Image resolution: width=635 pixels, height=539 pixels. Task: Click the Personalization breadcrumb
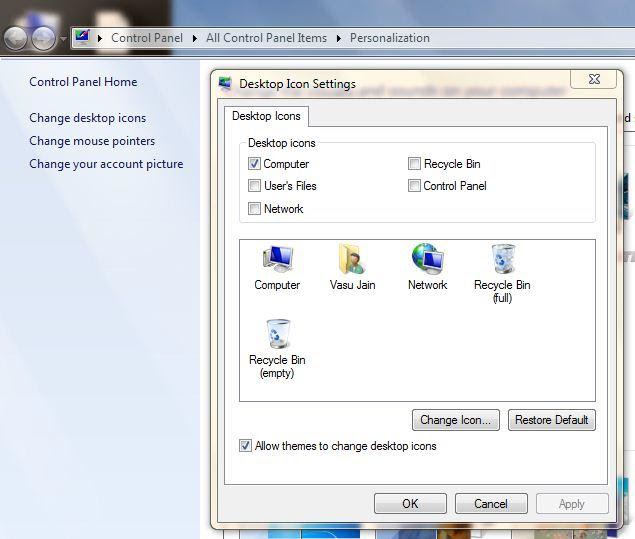(390, 38)
